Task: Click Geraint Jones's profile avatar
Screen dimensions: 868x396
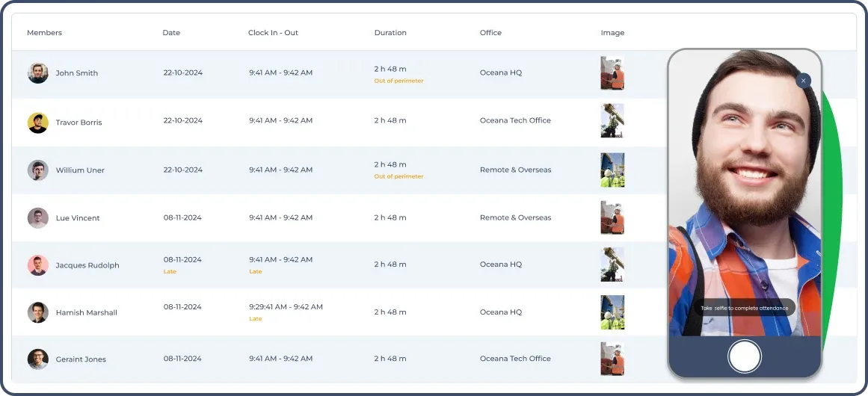Action: pos(38,359)
